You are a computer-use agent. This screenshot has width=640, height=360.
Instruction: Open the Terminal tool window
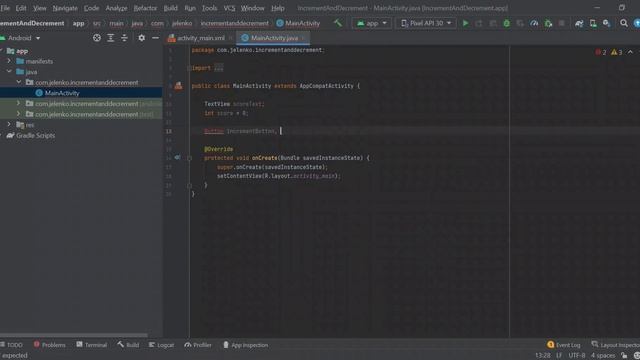[91, 345]
